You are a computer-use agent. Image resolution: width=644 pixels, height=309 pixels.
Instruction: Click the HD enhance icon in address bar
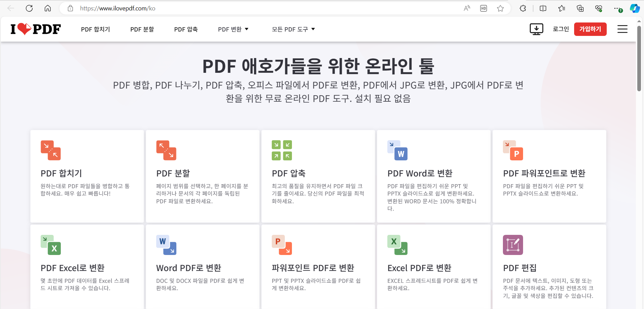(483, 8)
